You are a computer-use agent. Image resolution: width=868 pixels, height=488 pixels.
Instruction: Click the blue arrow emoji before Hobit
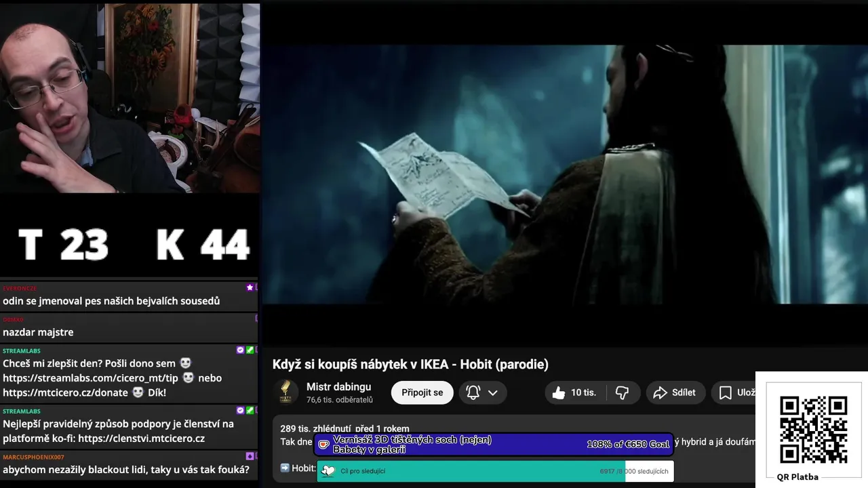click(x=285, y=468)
